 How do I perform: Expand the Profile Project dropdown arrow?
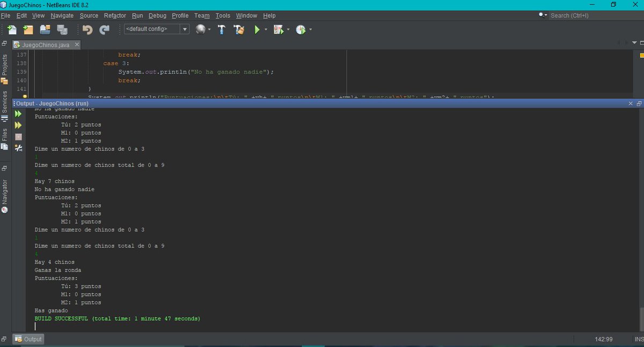(x=310, y=30)
